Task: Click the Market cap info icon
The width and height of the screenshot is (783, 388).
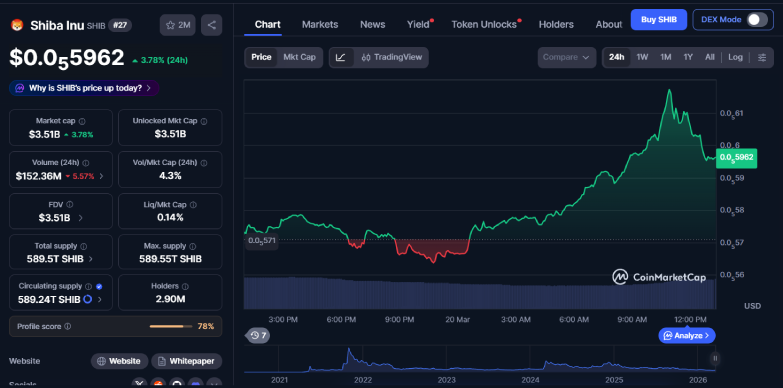Action: [x=82, y=121]
